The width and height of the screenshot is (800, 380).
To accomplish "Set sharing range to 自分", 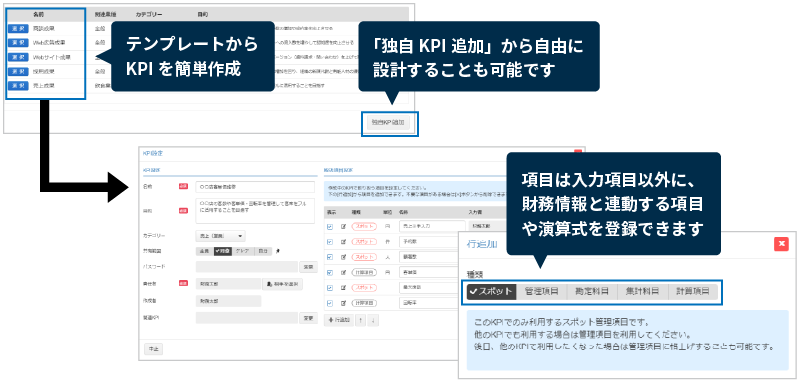I will pos(263,251).
